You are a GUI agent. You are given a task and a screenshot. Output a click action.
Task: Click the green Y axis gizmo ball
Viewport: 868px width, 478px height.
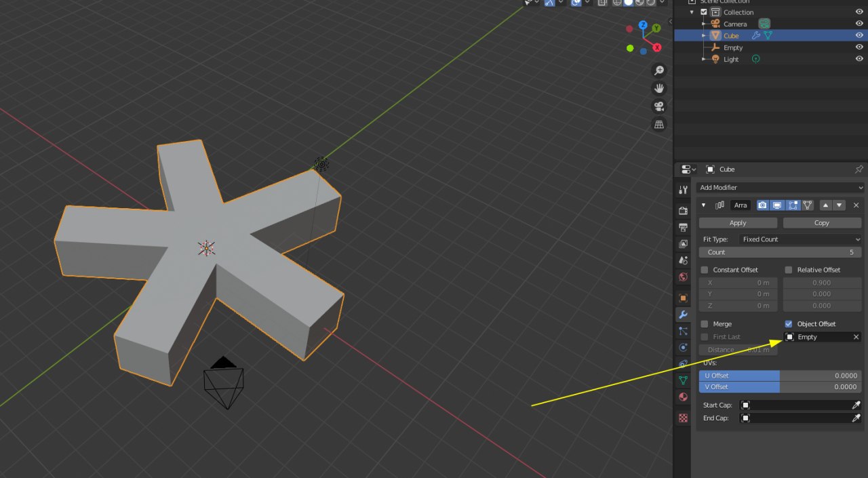[x=656, y=28]
